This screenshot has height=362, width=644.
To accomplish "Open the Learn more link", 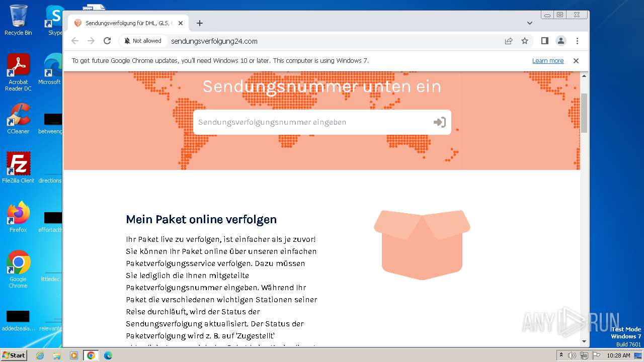I will pos(548,61).
